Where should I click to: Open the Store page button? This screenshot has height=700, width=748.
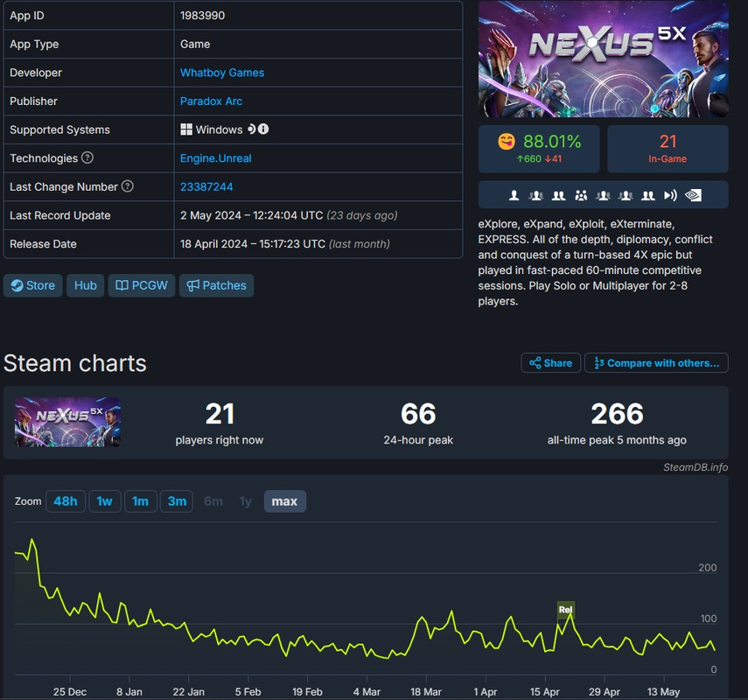click(33, 285)
